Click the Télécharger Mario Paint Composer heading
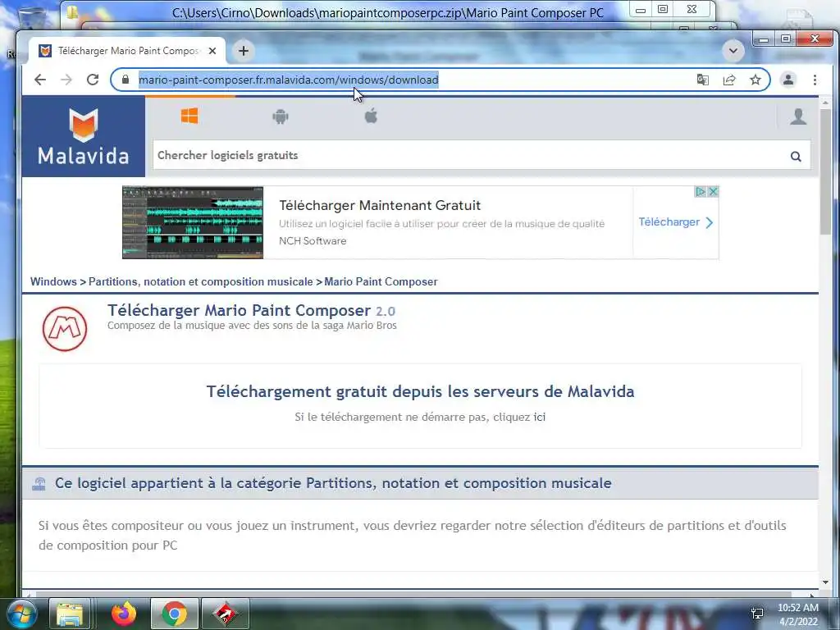Viewport: 840px width, 630px height. (x=251, y=311)
